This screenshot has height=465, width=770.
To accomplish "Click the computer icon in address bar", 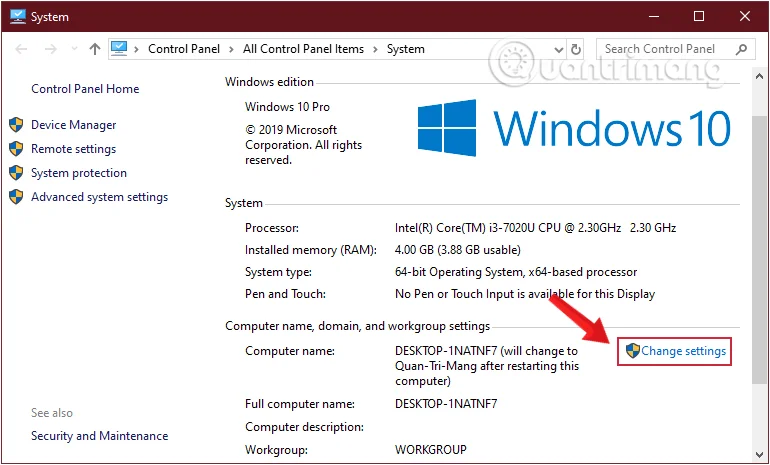I will coord(119,48).
